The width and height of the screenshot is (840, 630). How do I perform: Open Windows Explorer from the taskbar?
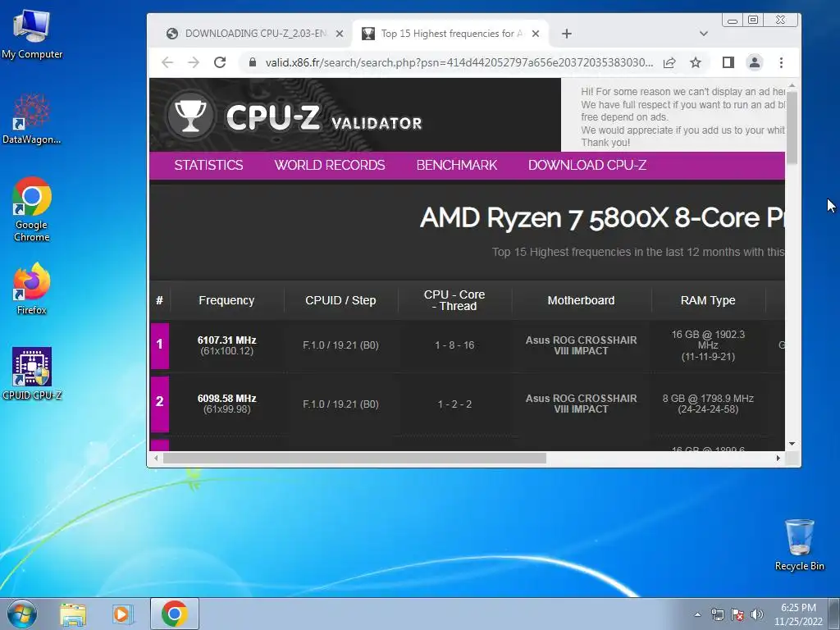tap(73, 614)
